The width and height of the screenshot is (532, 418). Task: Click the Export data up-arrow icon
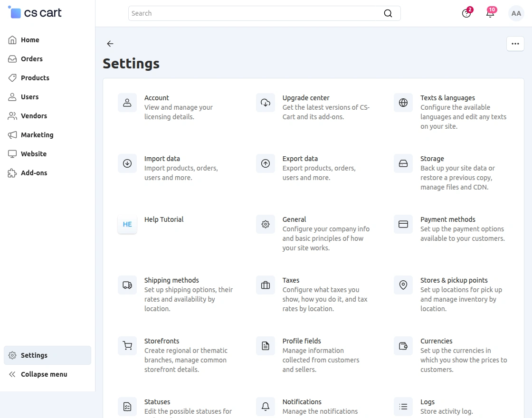click(x=266, y=163)
